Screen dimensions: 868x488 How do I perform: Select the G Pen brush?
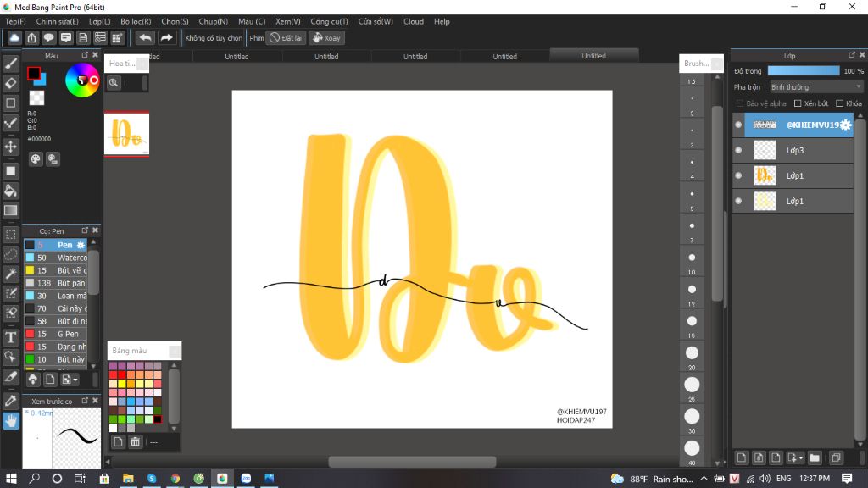tap(56, 334)
